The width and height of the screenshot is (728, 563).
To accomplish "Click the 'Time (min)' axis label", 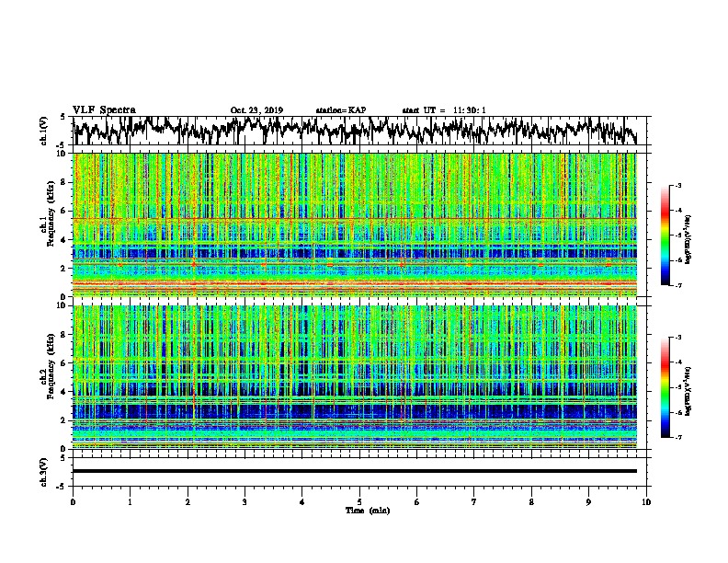I will tap(368, 511).
